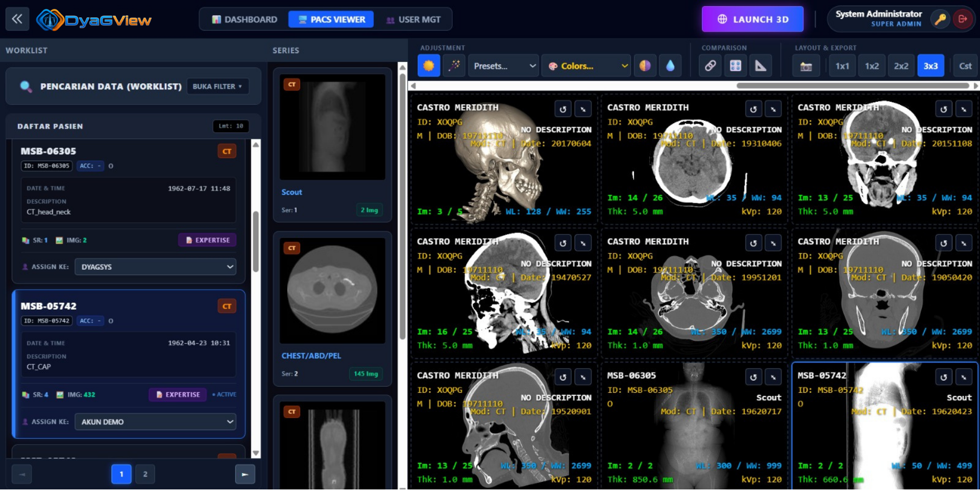Go to the next worklist page arrow
Viewport: 980px width, 493px height.
(x=245, y=474)
